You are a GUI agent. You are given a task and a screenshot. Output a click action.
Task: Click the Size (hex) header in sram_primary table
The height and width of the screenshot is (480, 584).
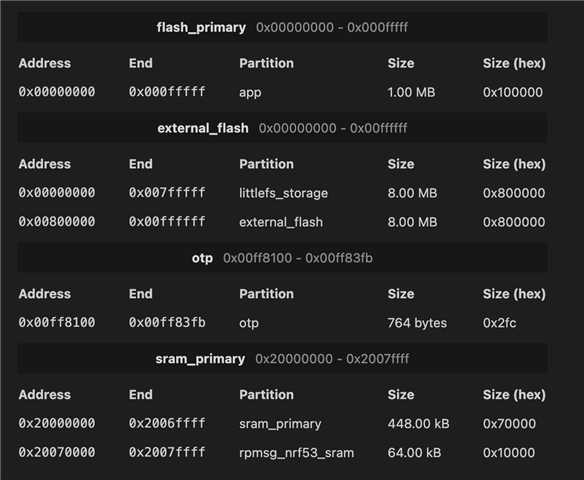514,395
